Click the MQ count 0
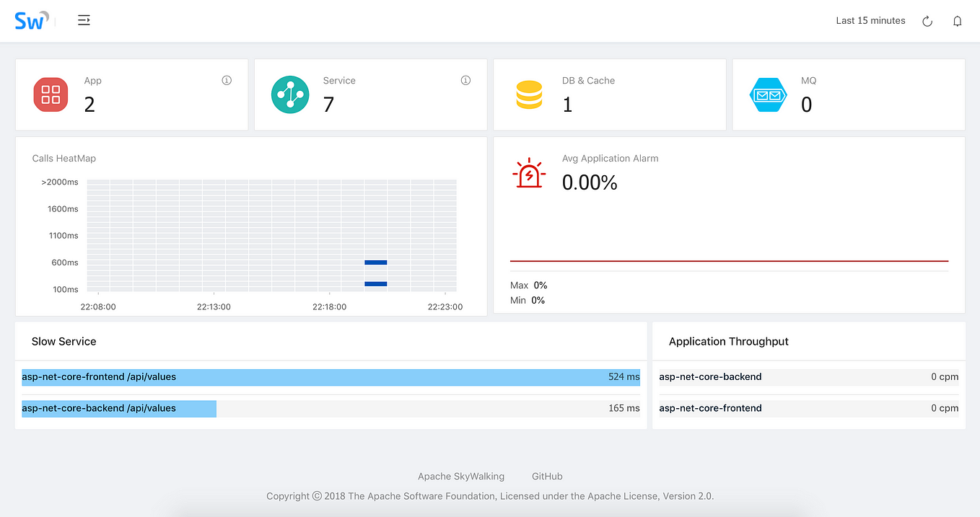This screenshot has height=517, width=980. point(807,105)
